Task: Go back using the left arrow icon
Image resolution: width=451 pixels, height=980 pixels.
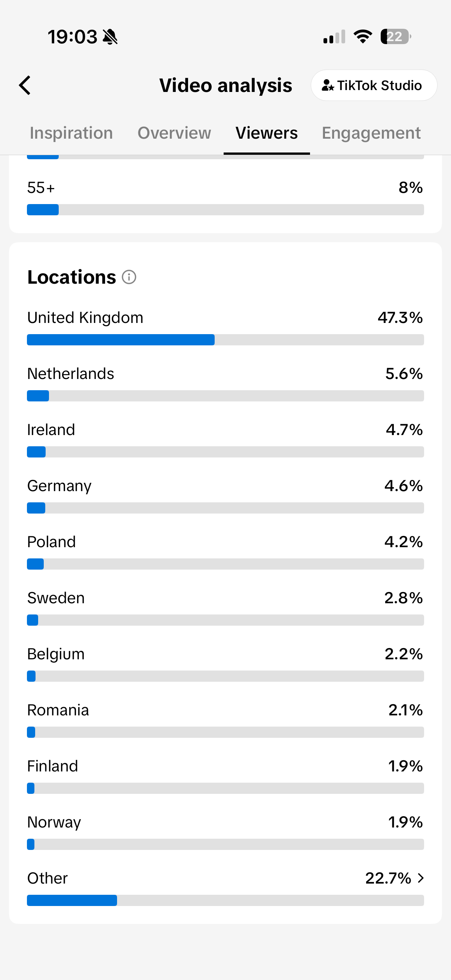Action: [25, 85]
